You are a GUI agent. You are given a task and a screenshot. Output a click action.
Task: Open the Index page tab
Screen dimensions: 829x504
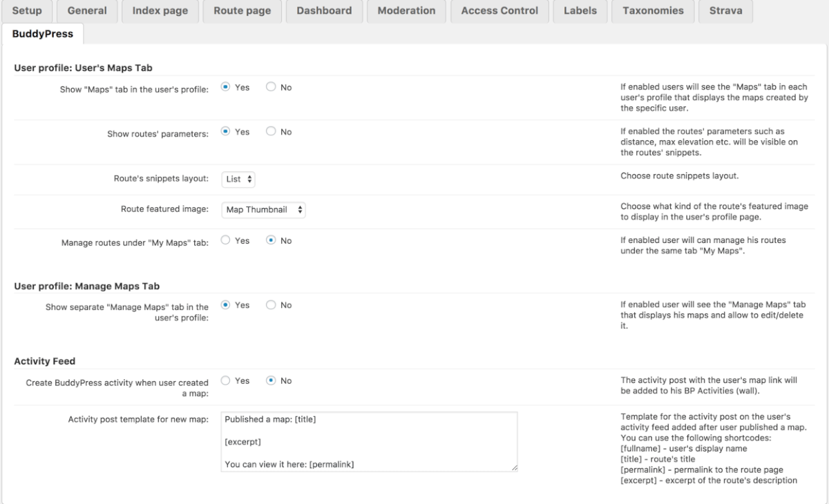tap(160, 11)
